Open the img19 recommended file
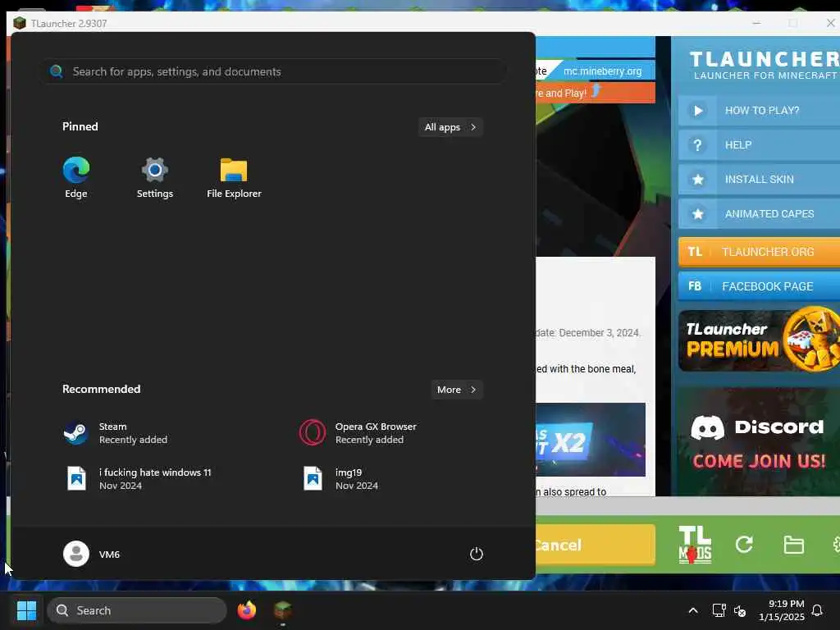The width and height of the screenshot is (840, 630). tap(339, 478)
